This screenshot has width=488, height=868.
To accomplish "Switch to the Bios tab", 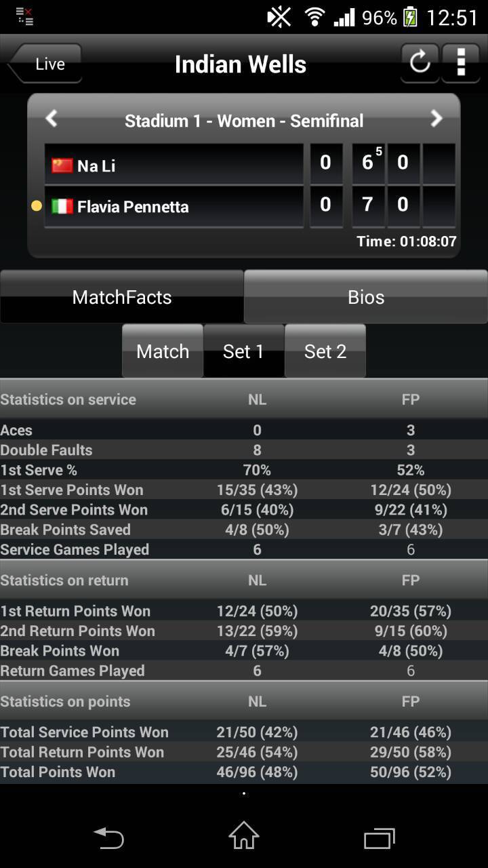I will click(366, 297).
